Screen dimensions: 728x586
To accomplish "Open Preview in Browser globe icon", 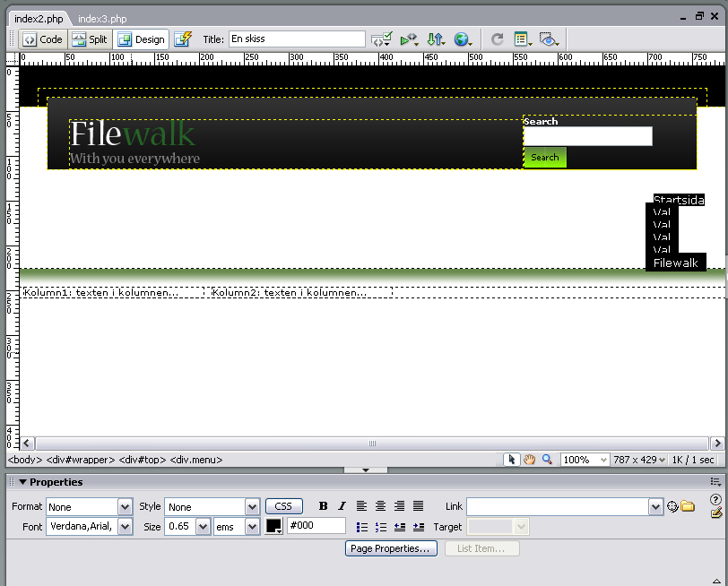I will click(463, 39).
